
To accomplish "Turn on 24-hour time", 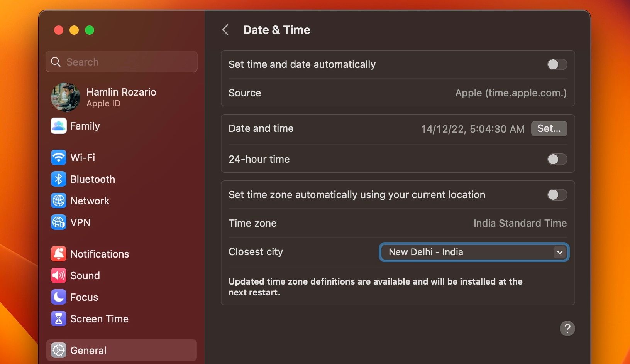I will click(556, 159).
